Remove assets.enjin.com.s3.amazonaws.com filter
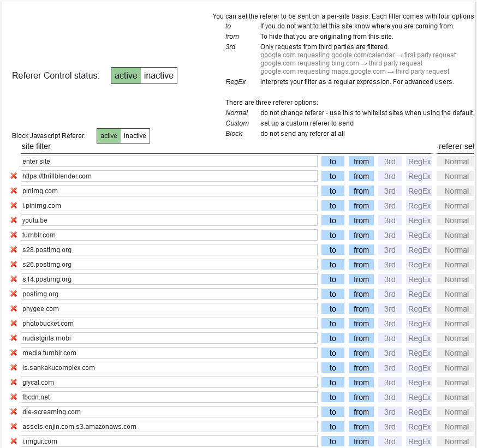The width and height of the screenshot is (477, 448). [14, 426]
